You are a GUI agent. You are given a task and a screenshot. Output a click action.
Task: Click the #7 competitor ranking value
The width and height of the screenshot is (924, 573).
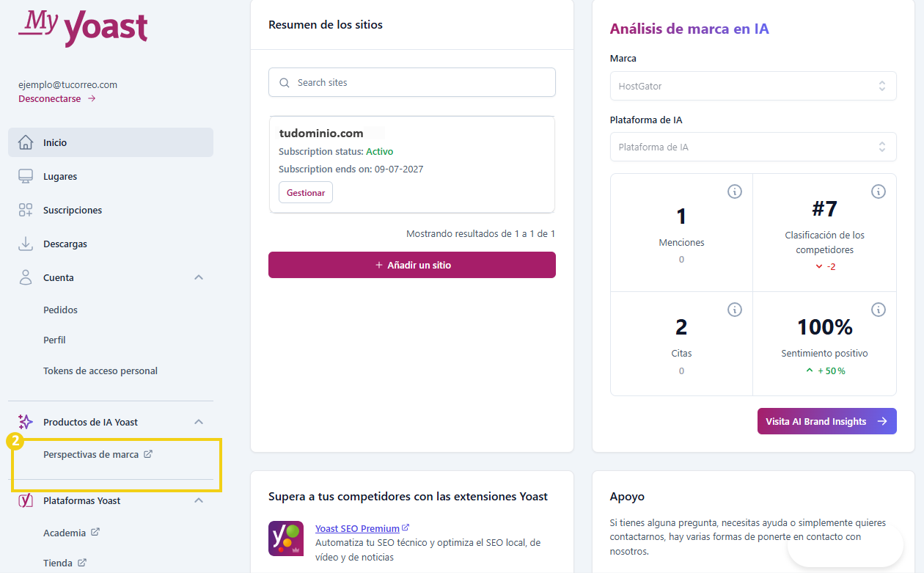(825, 209)
